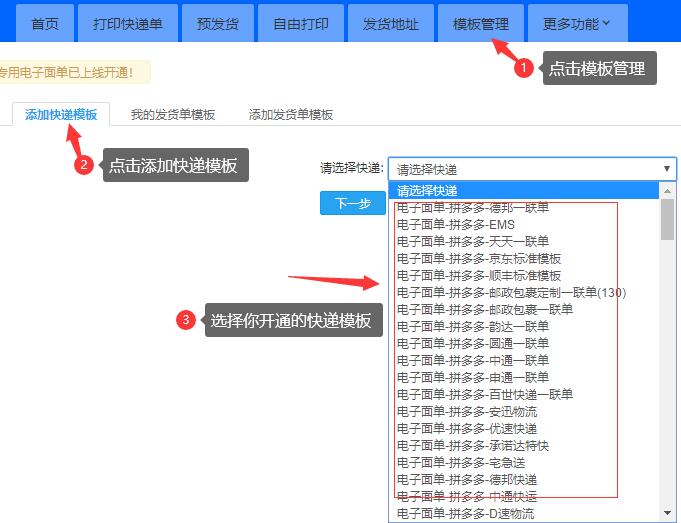The height and width of the screenshot is (523, 681).
Task: Select 电子面单-拼多多-邮政包裹一联单
Action: coord(523,309)
